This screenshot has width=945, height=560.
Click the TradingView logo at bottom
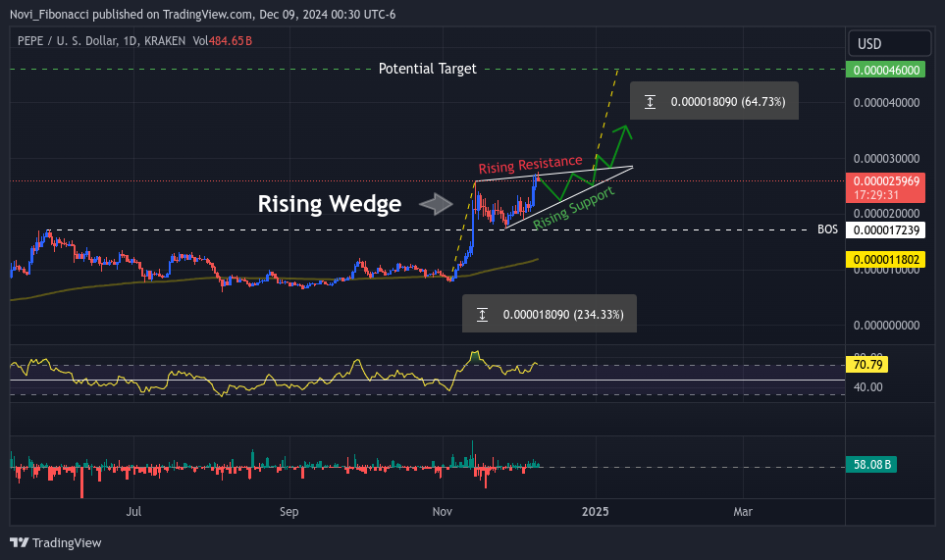coord(56,542)
